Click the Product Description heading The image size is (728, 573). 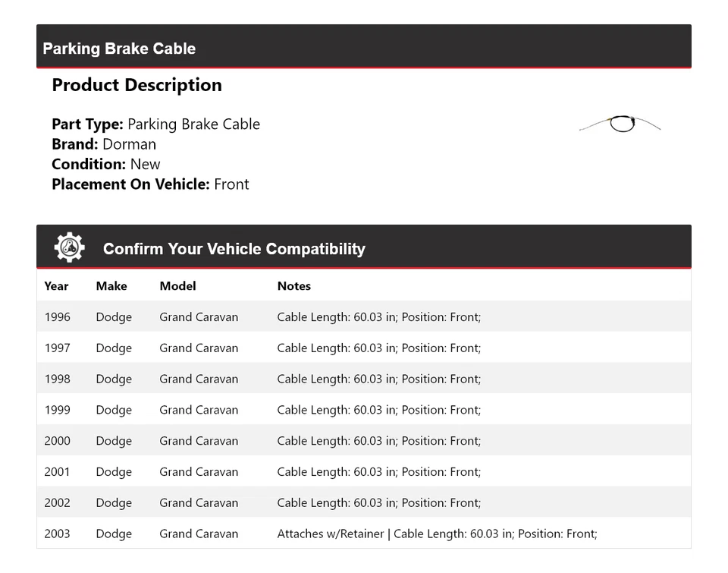[136, 85]
